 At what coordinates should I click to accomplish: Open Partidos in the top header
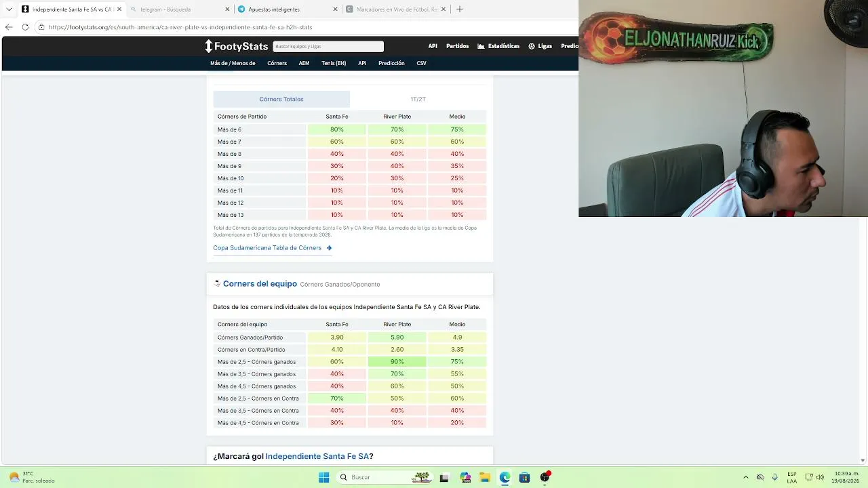click(x=458, y=46)
